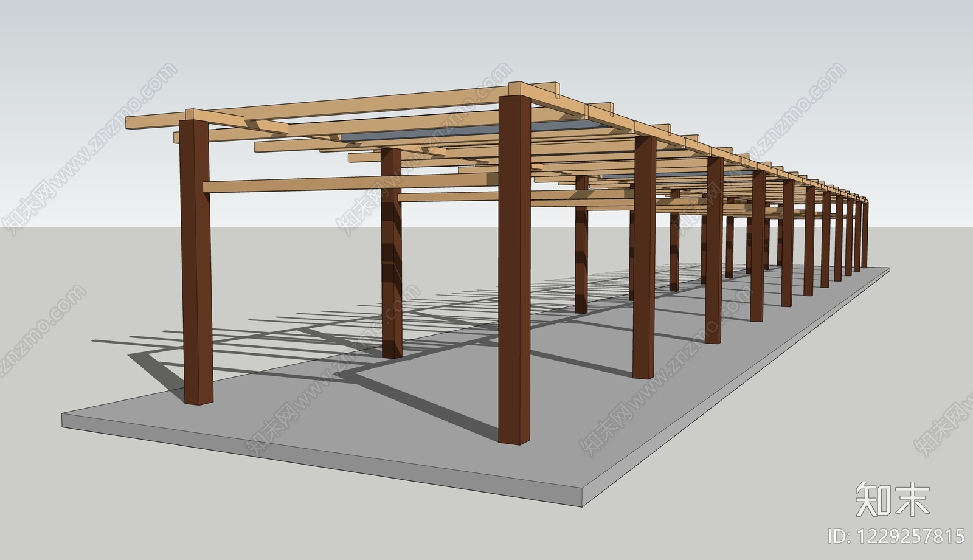Image resolution: width=973 pixels, height=560 pixels.
Task: Click the "ID: 1229257815" text
Action: (x=896, y=536)
